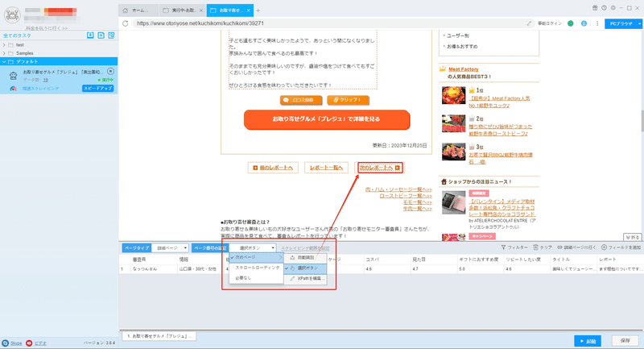The height and width of the screenshot is (349, 644).
Task: Select 次のページ menu option
Action: pos(256,257)
